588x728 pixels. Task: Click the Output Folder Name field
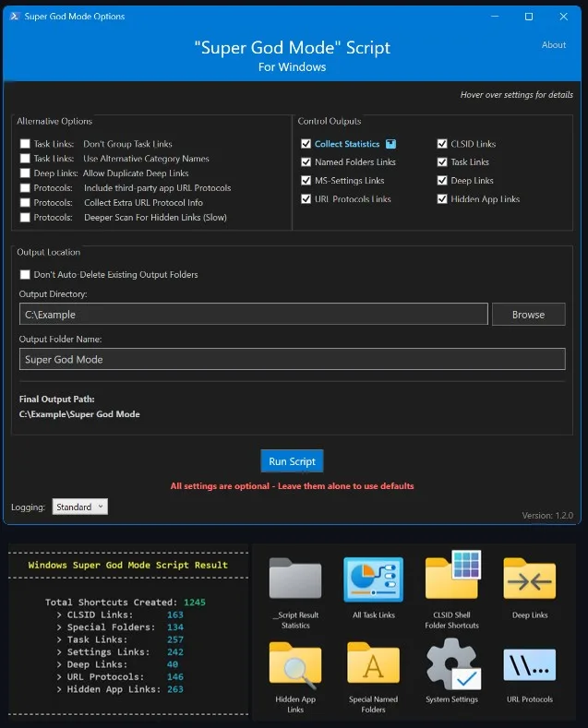[292, 359]
